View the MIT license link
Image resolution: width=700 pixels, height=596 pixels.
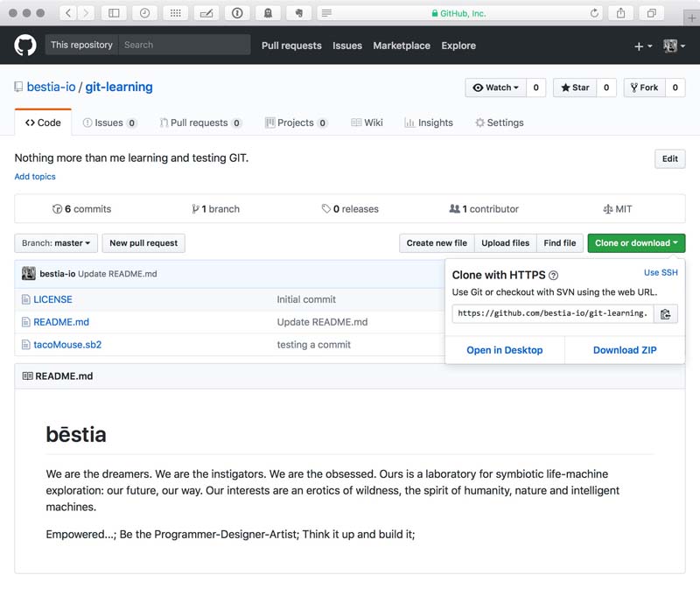(618, 209)
